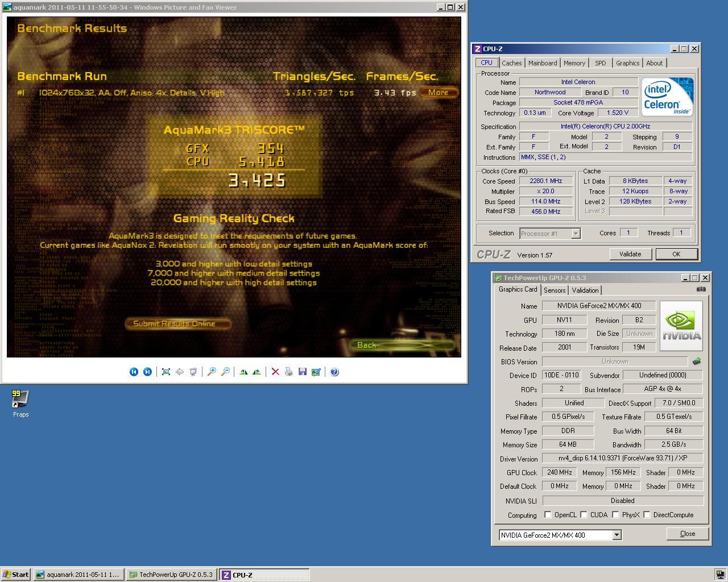728x582 pixels.
Task: Click OK in CPU-Z
Action: [x=676, y=254]
